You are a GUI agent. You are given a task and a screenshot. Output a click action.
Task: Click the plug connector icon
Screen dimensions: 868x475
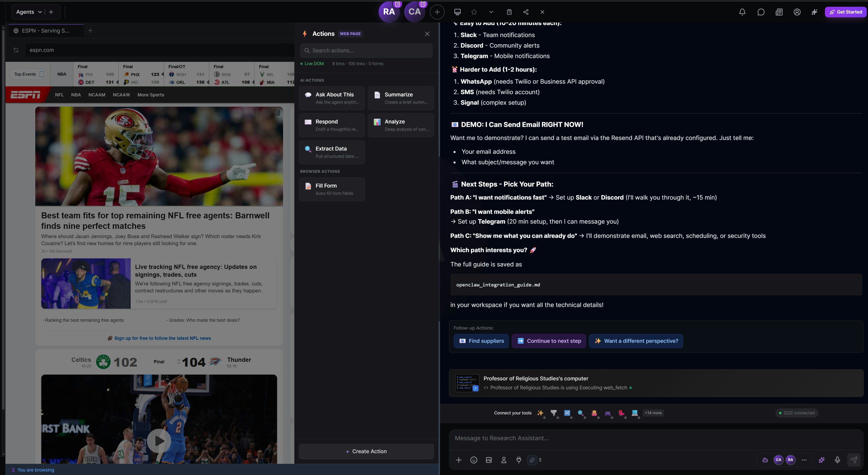[x=519, y=460]
